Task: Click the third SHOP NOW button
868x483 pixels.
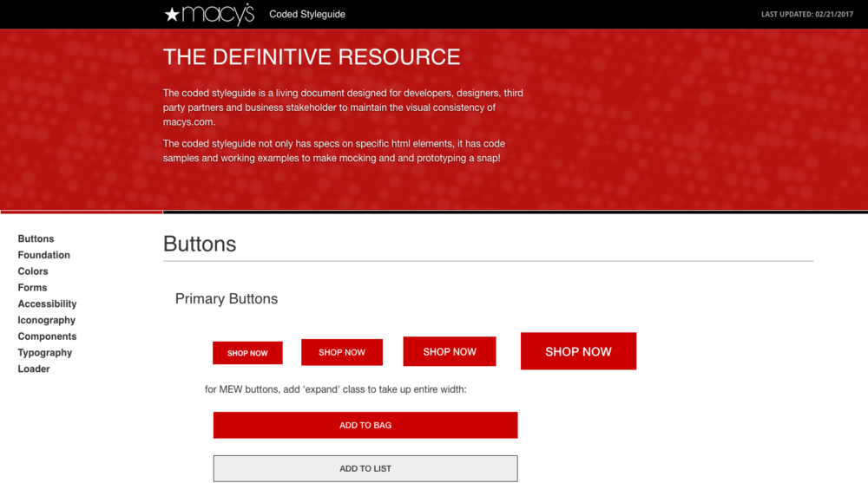Action: point(450,351)
